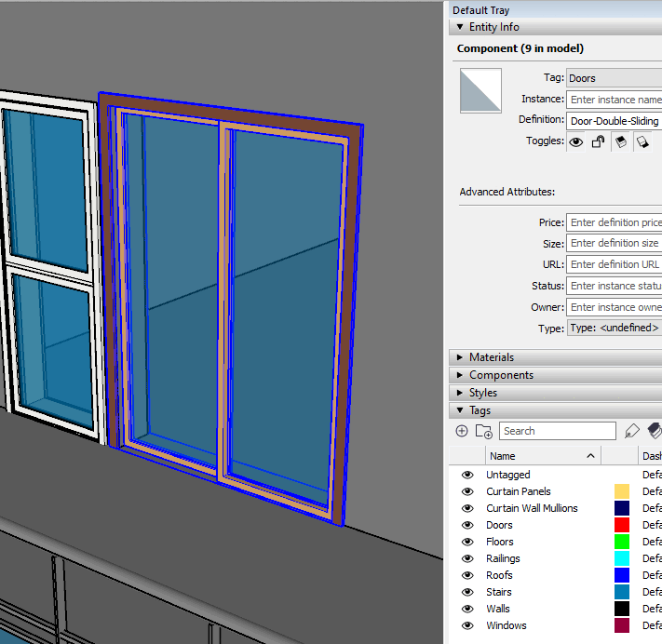Expand the Materials panel
The width and height of the screenshot is (662, 644).
pos(491,357)
